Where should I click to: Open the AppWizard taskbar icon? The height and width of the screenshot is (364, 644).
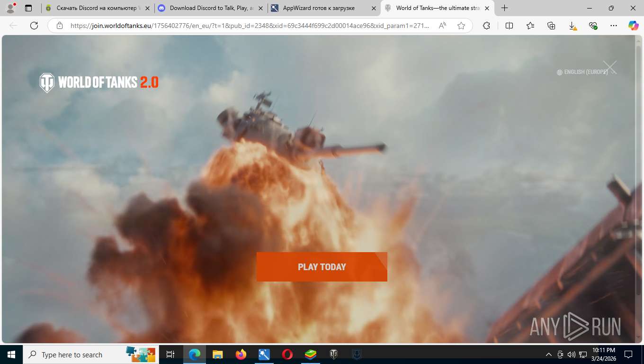(x=264, y=355)
